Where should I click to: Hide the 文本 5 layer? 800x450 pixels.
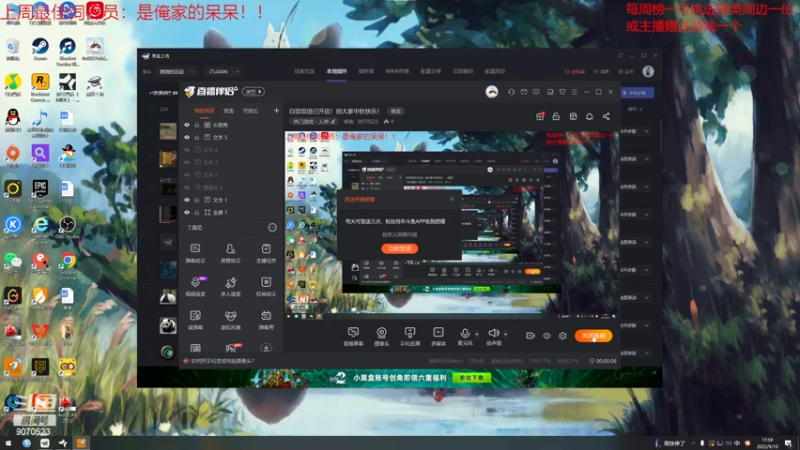pyautogui.click(x=187, y=137)
